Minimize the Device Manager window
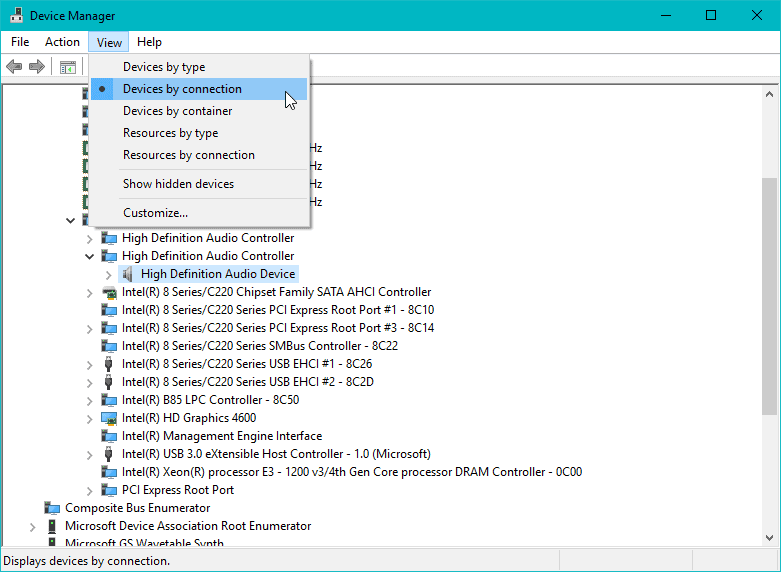781x572 pixels. pos(666,15)
